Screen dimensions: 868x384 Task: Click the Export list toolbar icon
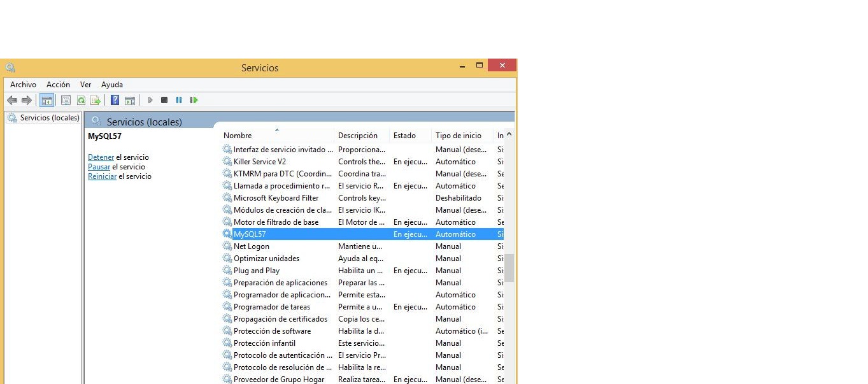coord(96,100)
